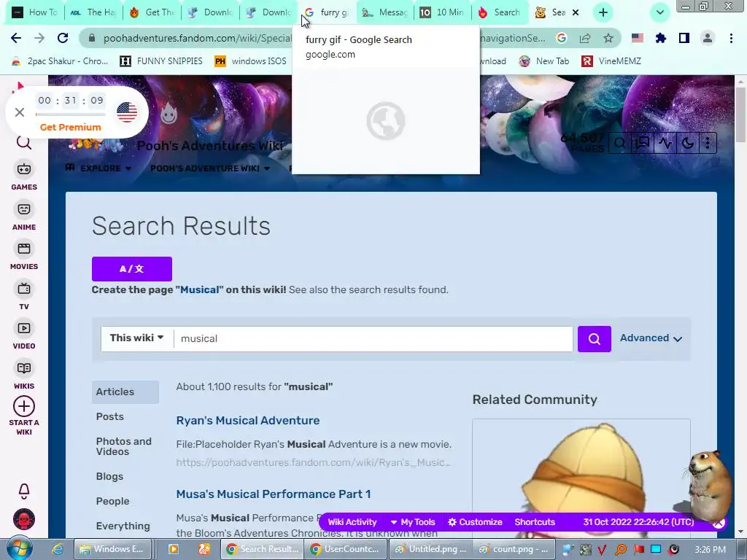Open Customize in bottom toolbar

[x=475, y=522]
